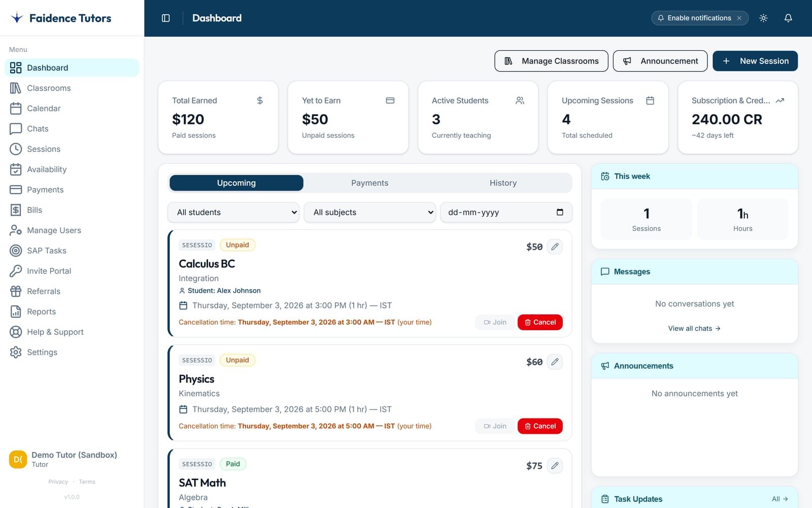
Task: Click the Manage Classrooms button
Action: [551, 61]
